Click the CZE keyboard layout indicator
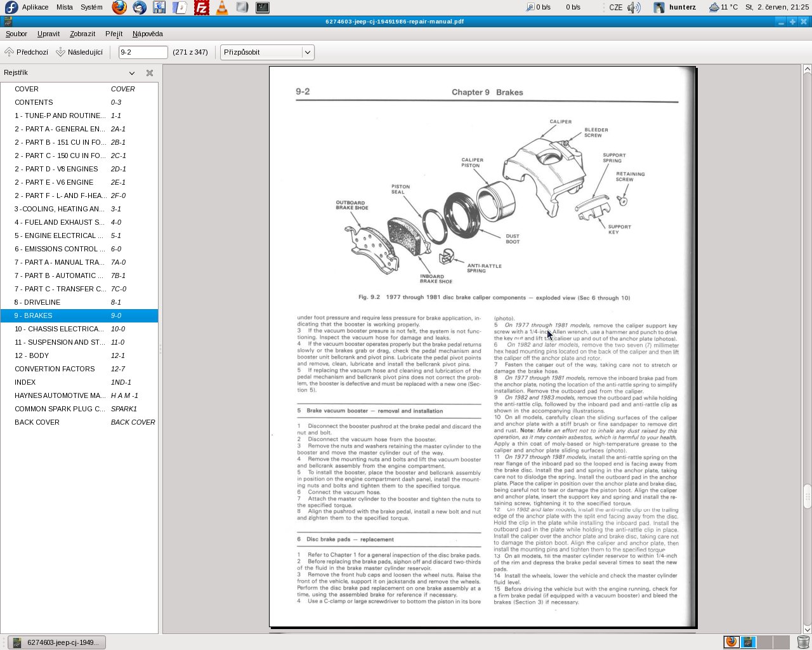Screen dimensions: 812x650 615,8
